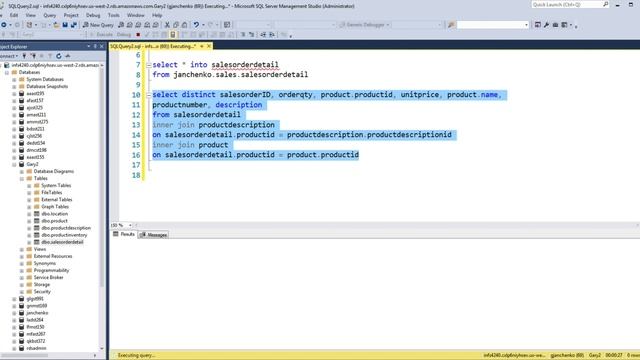Expand the Views folder

coord(22,249)
